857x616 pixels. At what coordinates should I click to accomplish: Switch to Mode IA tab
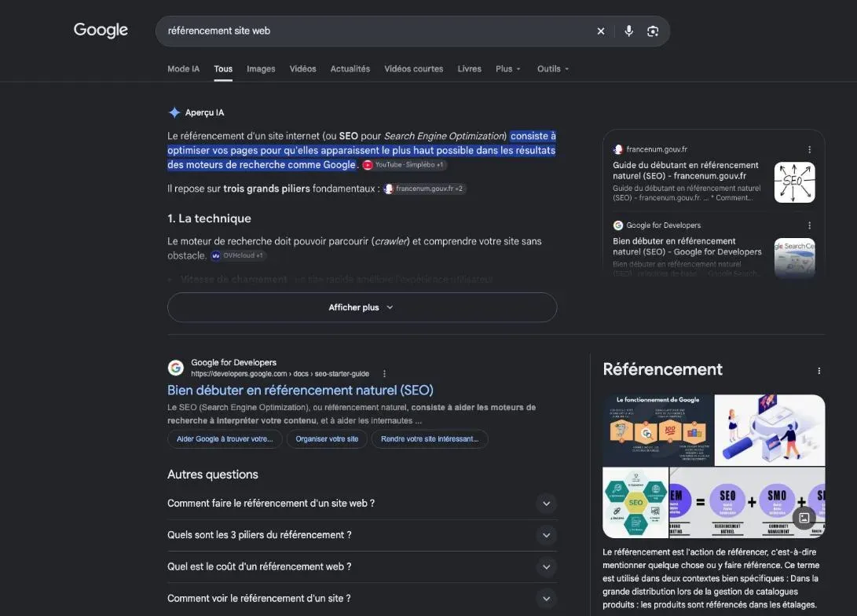click(183, 69)
